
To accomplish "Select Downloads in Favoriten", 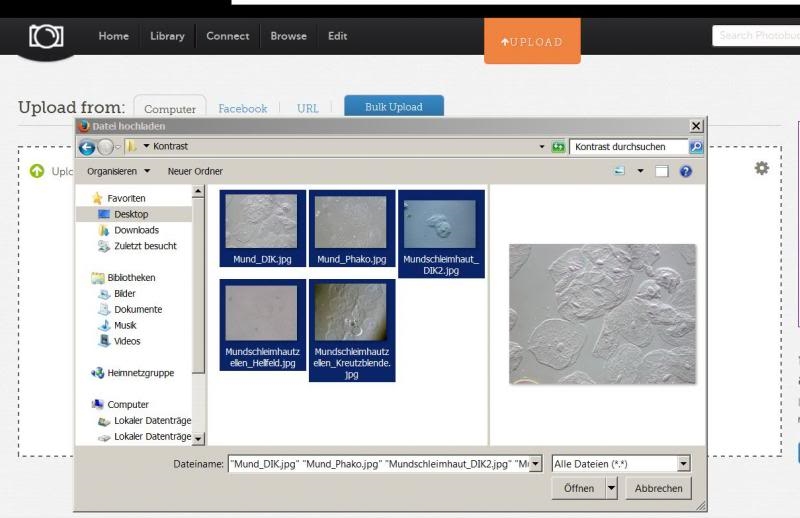I will tap(136, 230).
